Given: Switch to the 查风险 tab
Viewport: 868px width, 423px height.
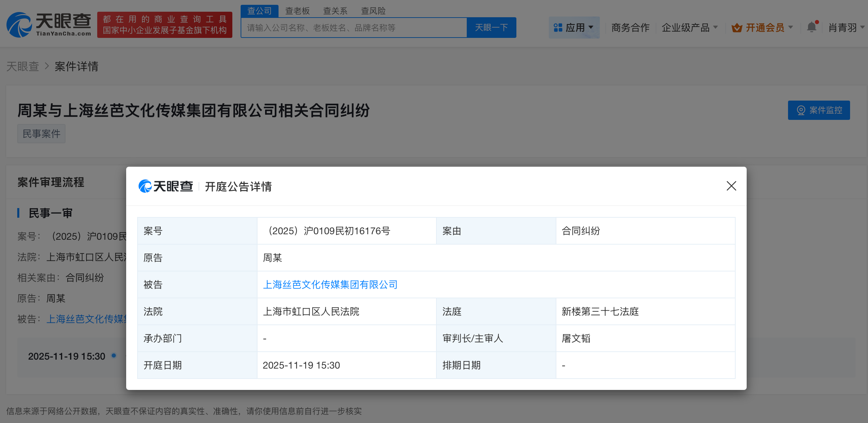Looking at the screenshot, I should [x=373, y=11].
